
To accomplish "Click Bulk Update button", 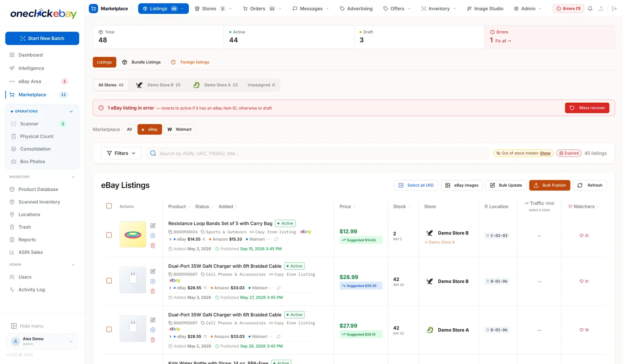I will [506, 185].
